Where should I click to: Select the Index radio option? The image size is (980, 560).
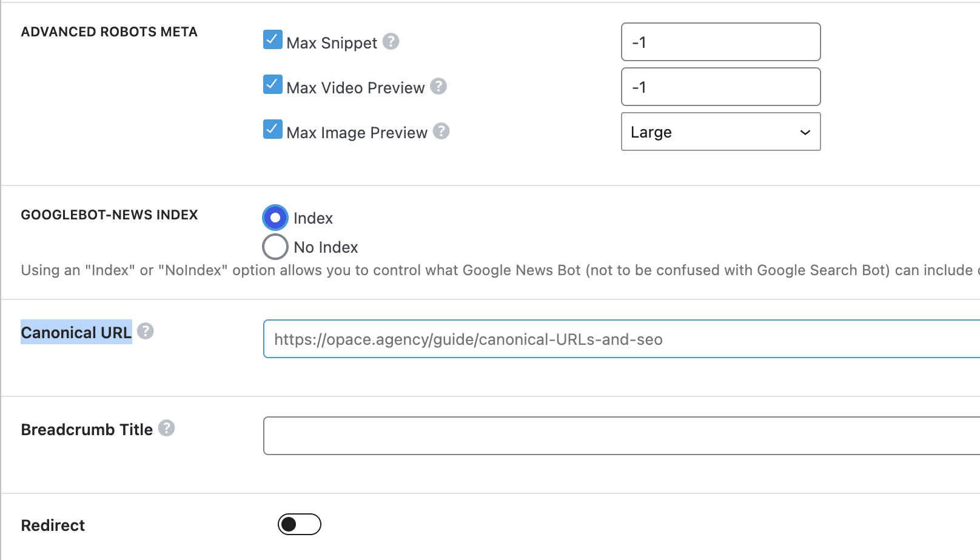pos(275,218)
